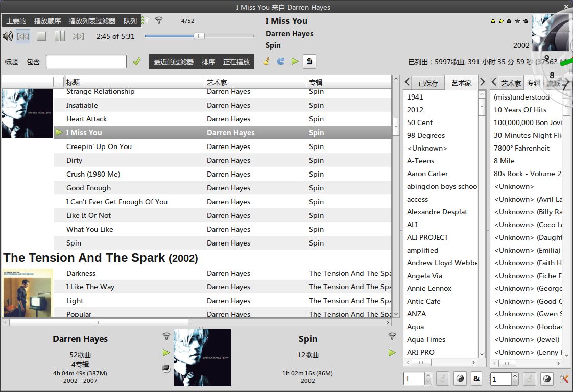Click the left chevron before album pane tabs

point(494,82)
